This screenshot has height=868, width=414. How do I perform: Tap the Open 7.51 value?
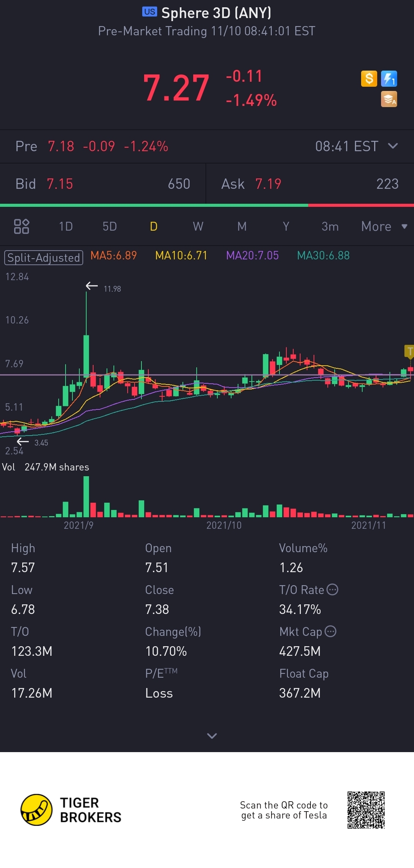[157, 568]
